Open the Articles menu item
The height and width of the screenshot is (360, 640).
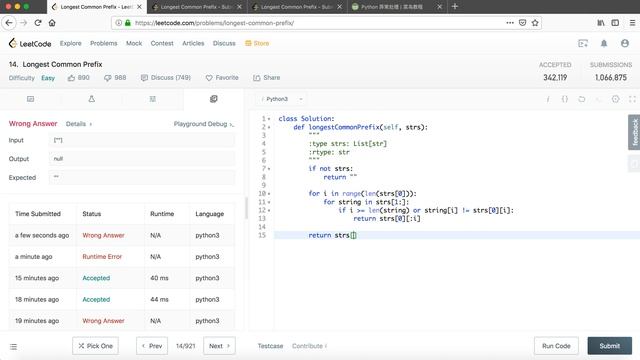(193, 43)
